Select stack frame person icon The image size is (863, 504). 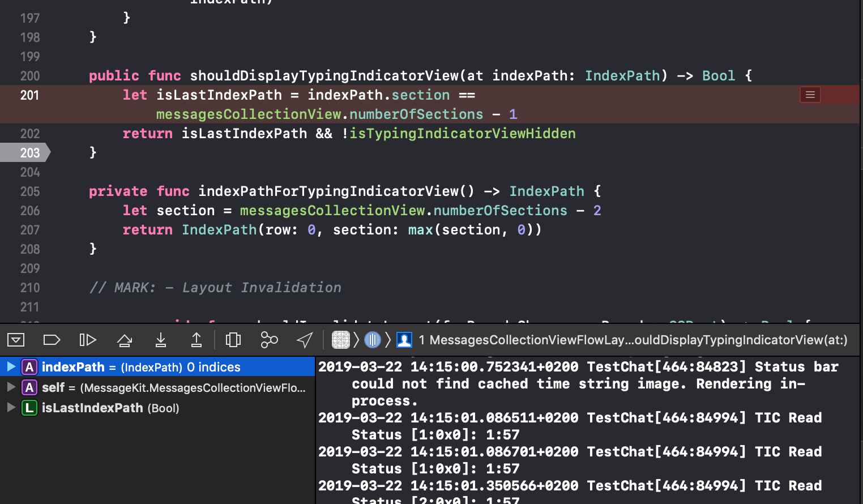point(404,340)
